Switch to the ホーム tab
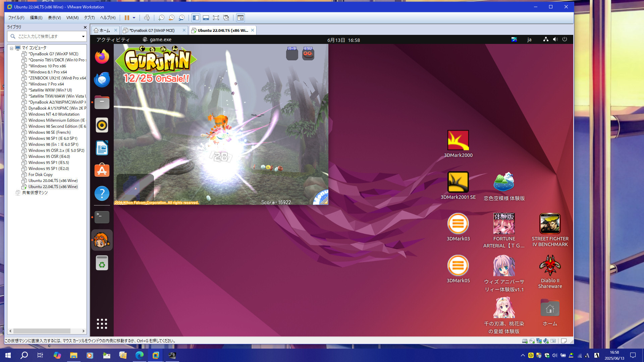 point(105,31)
